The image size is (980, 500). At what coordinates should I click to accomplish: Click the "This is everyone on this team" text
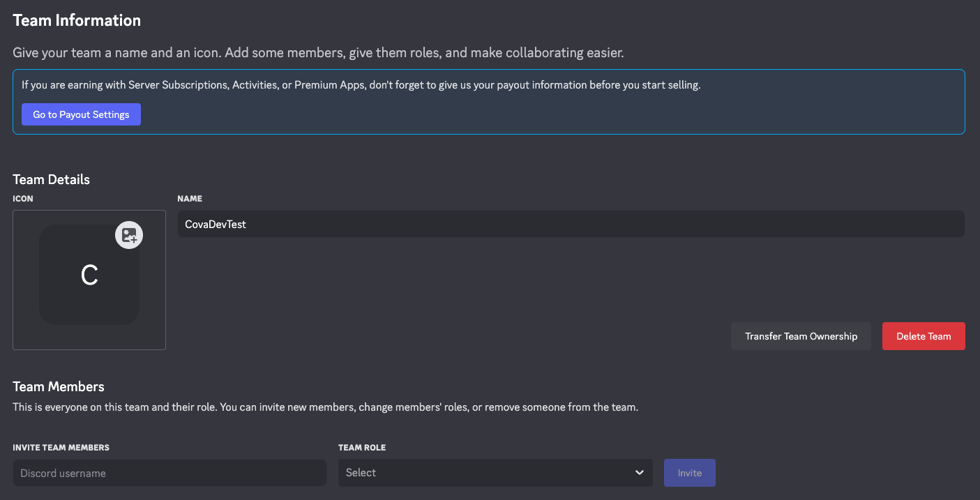(x=325, y=407)
